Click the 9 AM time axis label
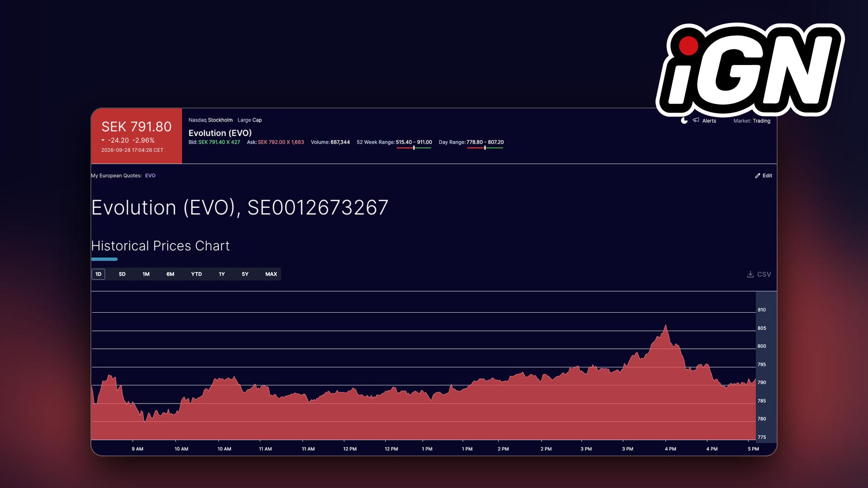The height and width of the screenshot is (488, 868). (137, 449)
